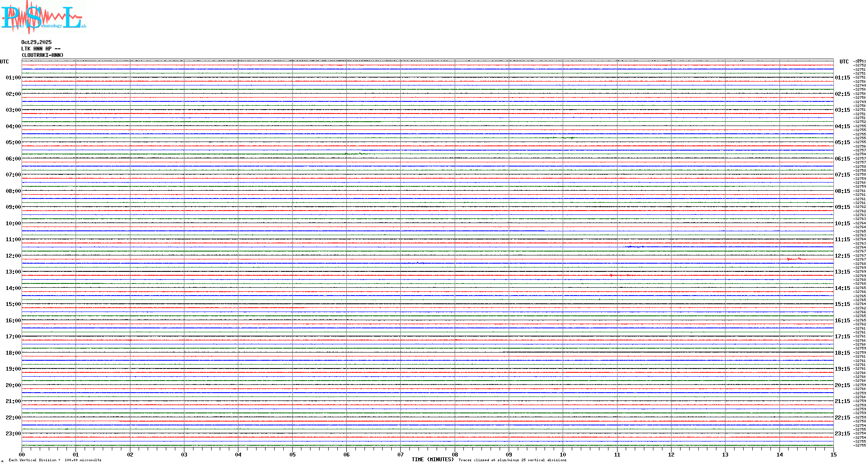Click the TIME (MINUTES) axis title

(432, 460)
